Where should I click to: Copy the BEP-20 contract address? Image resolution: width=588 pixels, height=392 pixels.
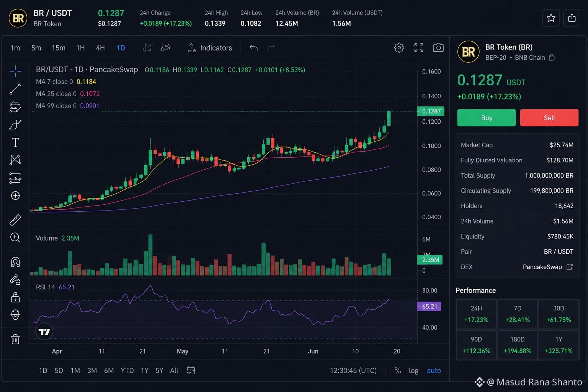(552, 58)
